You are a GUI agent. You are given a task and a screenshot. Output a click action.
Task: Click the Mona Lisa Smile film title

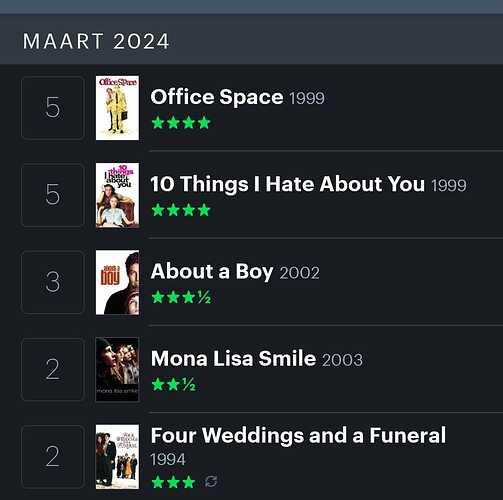tap(233, 358)
